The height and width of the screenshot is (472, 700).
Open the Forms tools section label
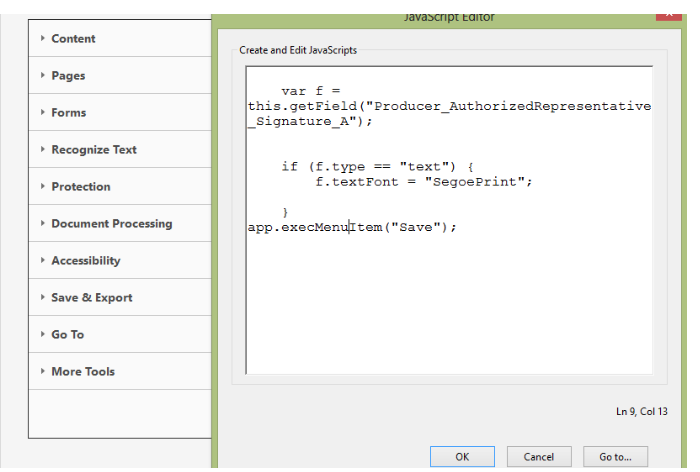[69, 113]
